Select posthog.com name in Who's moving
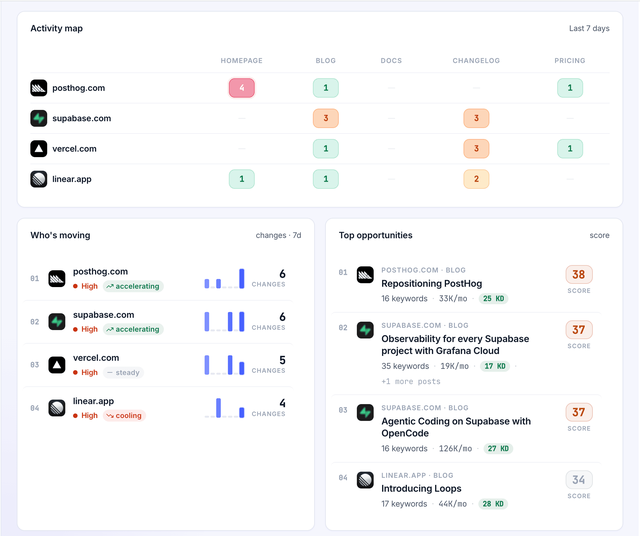The width and height of the screenshot is (640, 536). coord(100,271)
